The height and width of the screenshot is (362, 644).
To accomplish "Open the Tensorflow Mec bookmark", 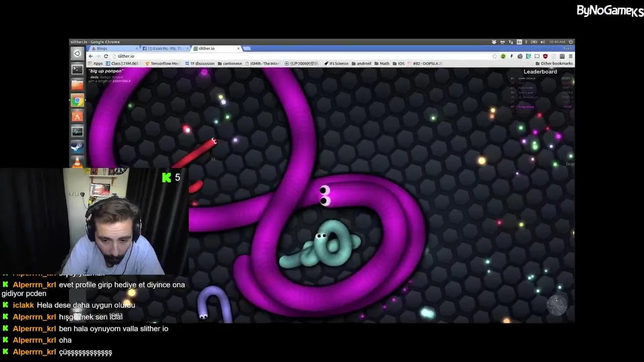I will pos(162,63).
